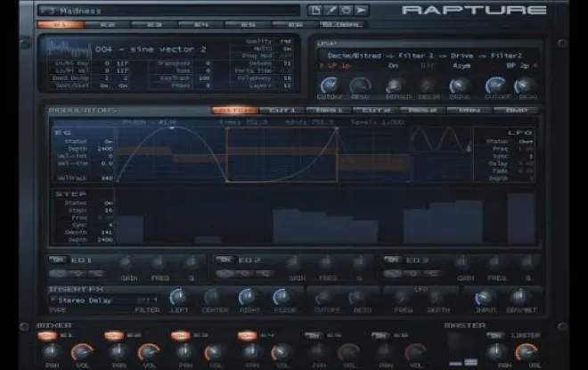Click the tallest last bar in the step sequencer
Screen dimensions: 588x370
coord(521,218)
